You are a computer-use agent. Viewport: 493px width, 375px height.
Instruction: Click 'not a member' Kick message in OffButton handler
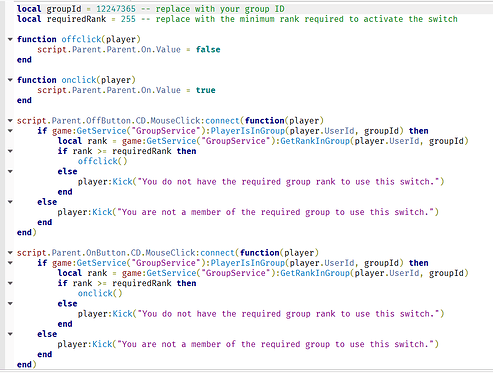click(275, 212)
